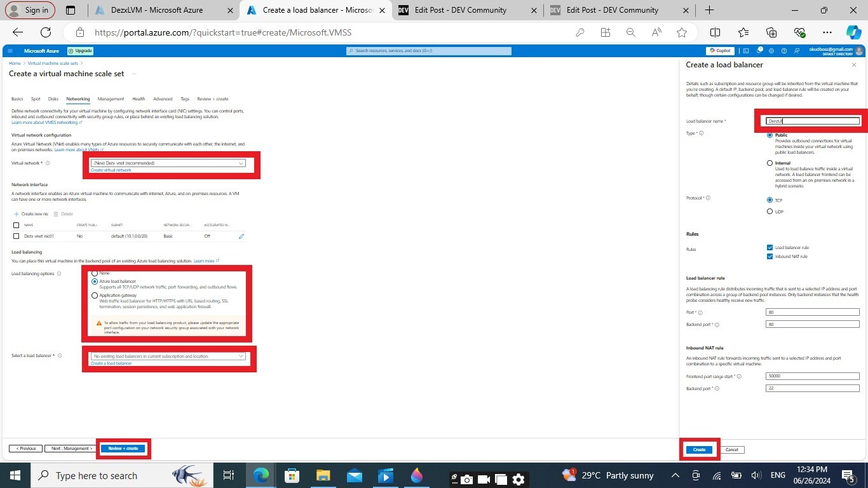Open the Create virtual network link

(111, 170)
